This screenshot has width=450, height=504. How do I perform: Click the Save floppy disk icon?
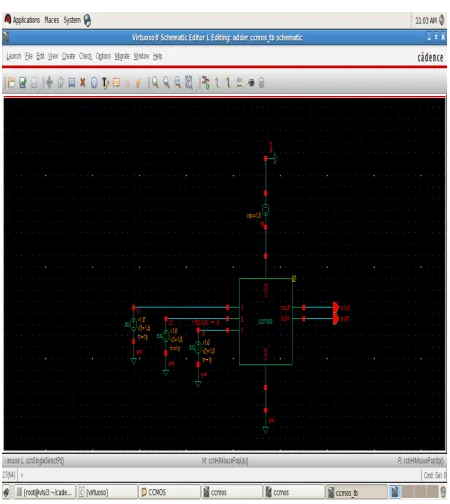tap(34, 82)
